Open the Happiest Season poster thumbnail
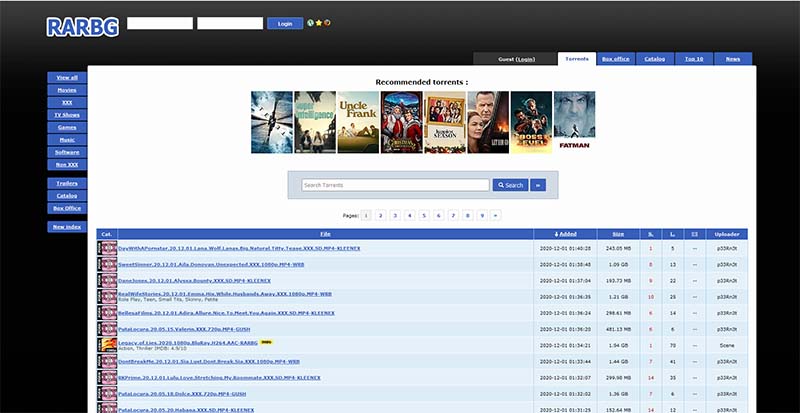 [x=445, y=122]
